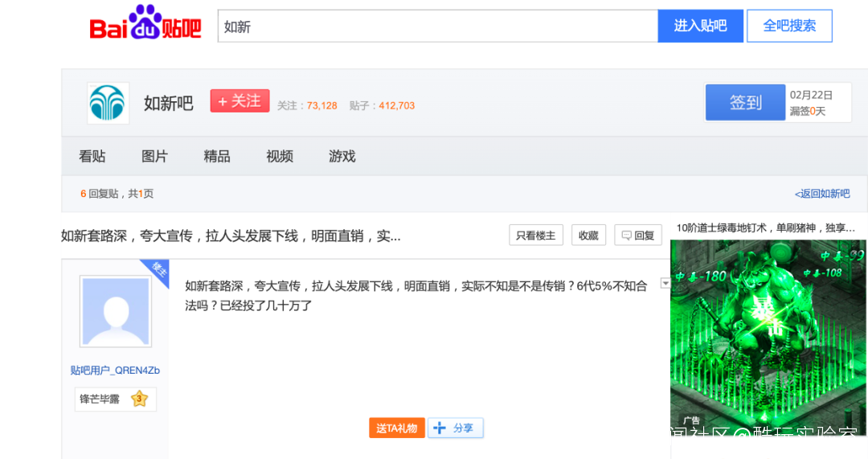868x459 pixels.
Task: Open user profile 贴吧用户_QREN4Zb
Action: [115, 371]
